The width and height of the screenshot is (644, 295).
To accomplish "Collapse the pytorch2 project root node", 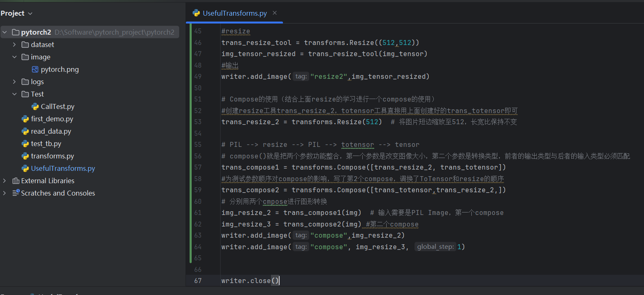I will tap(4, 32).
